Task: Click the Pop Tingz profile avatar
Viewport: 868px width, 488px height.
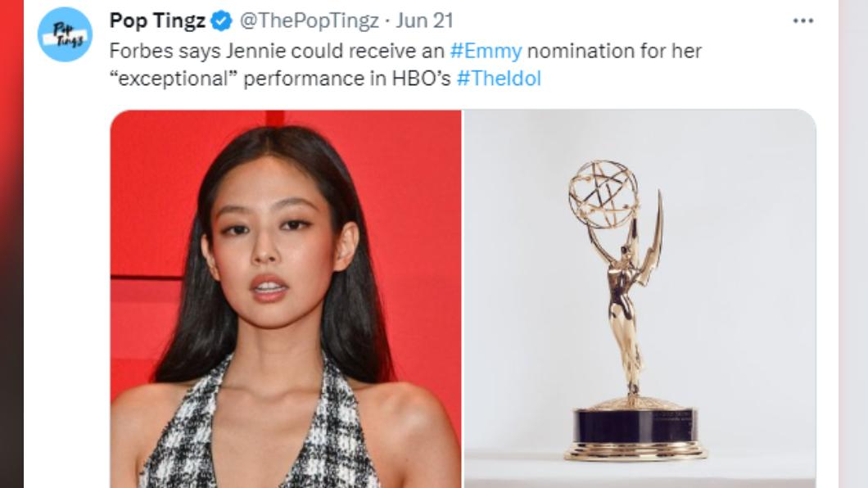Action: pyautogui.click(x=66, y=34)
